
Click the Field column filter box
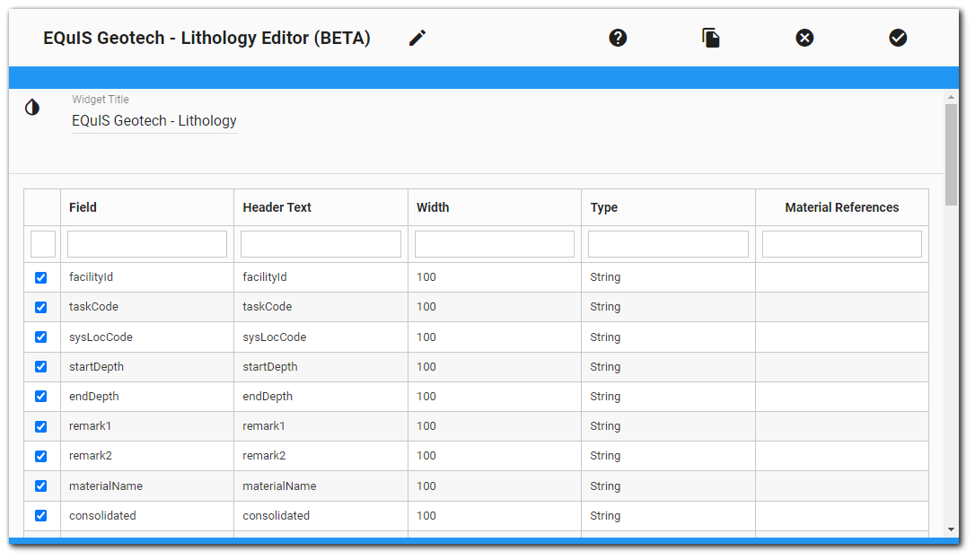click(x=146, y=243)
